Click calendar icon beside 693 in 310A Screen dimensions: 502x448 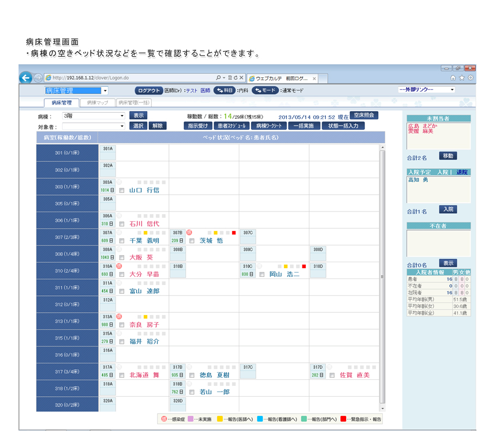(111, 274)
